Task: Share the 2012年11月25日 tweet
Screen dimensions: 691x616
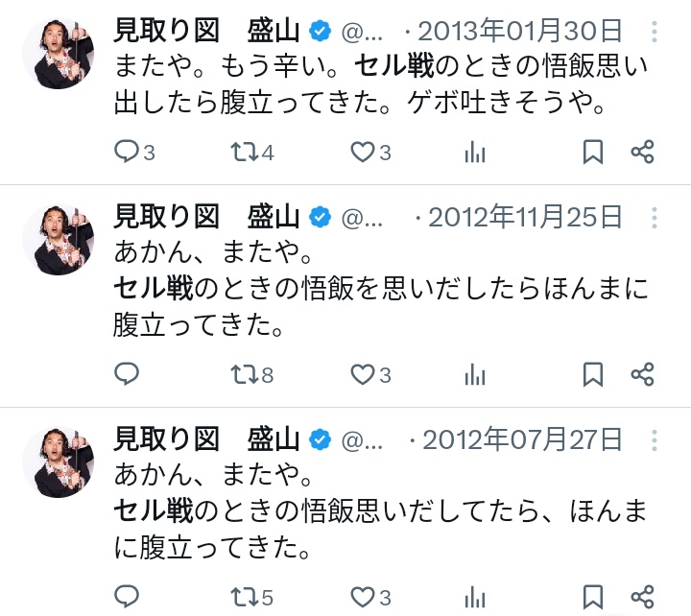Action: [642, 374]
